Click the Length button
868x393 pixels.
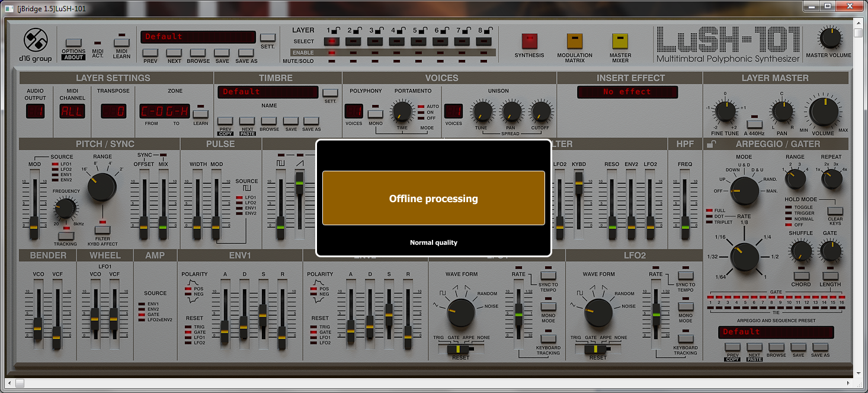pyautogui.click(x=830, y=276)
